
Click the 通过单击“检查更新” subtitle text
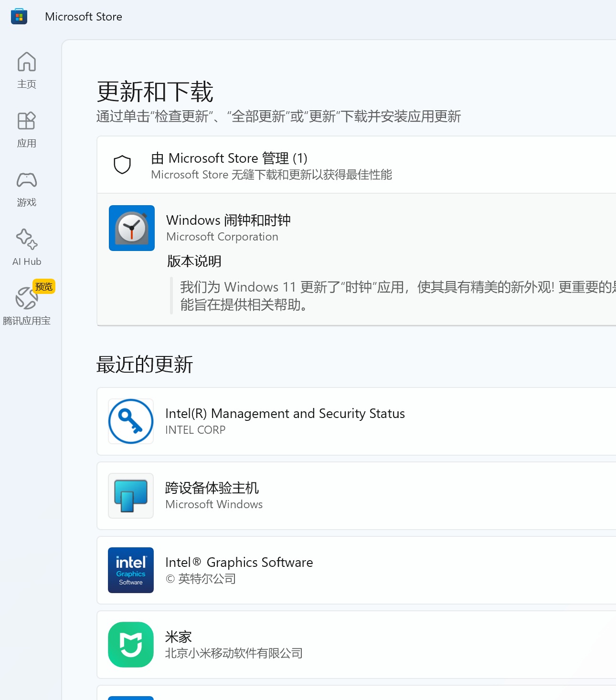278,116
